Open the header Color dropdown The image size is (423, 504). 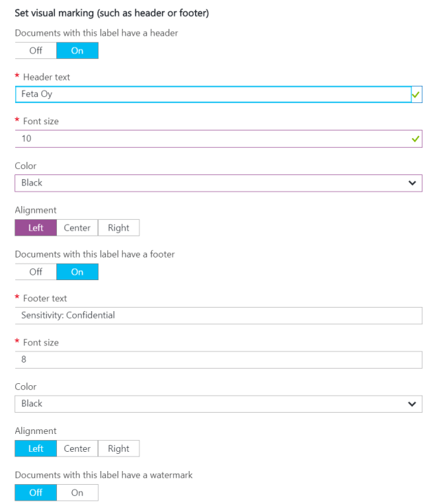[218, 183]
